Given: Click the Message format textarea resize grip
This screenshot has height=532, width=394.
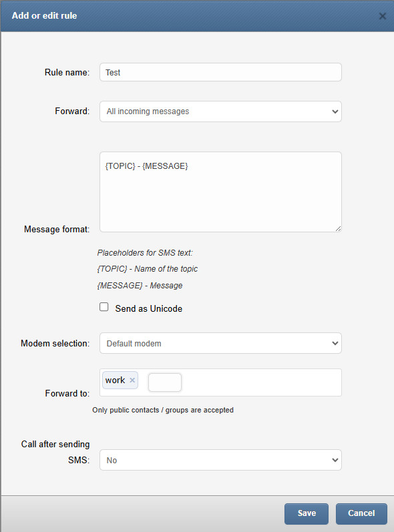Looking at the screenshot, I should [338, 229].
